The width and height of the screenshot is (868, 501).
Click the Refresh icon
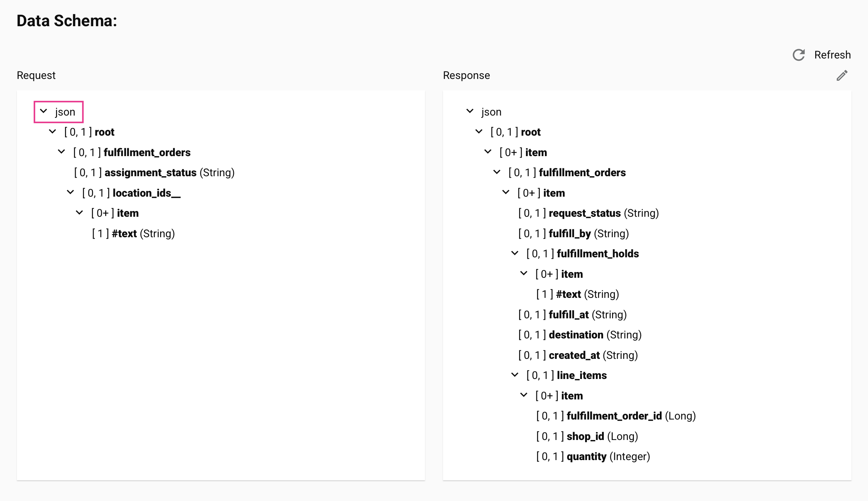[x=799, y=55]
